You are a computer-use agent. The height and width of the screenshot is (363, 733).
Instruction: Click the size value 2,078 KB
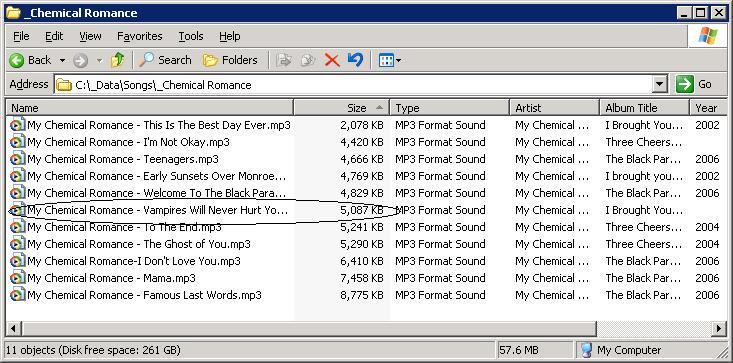pos(362,125)
